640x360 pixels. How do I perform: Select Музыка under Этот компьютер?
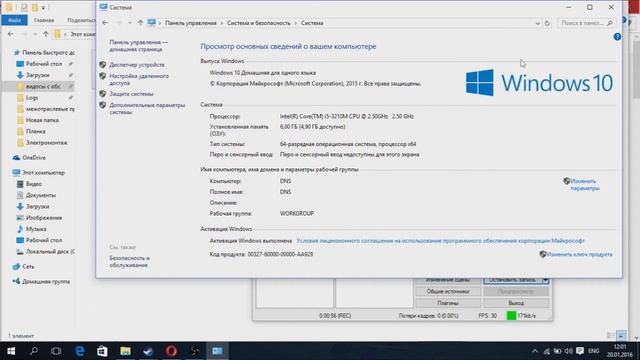(x=36, y=229)
